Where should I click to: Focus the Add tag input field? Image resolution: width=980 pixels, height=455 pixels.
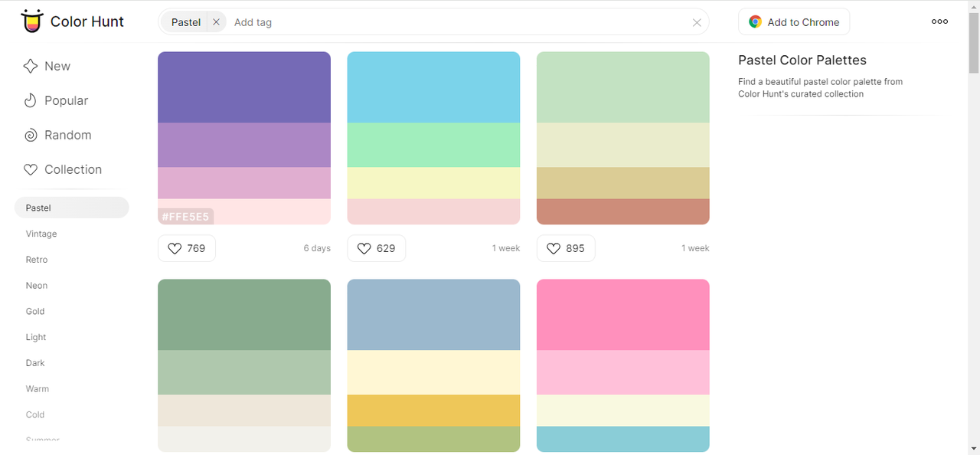pyautogui.click(x=458, y=22)
